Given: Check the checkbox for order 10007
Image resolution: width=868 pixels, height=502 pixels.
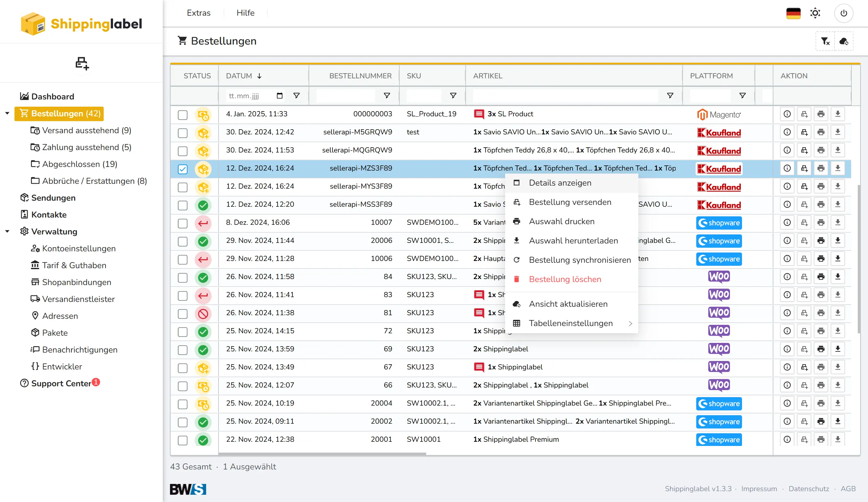Looking at the screenshot, I should pyautogui.click(x=183, y=223).
